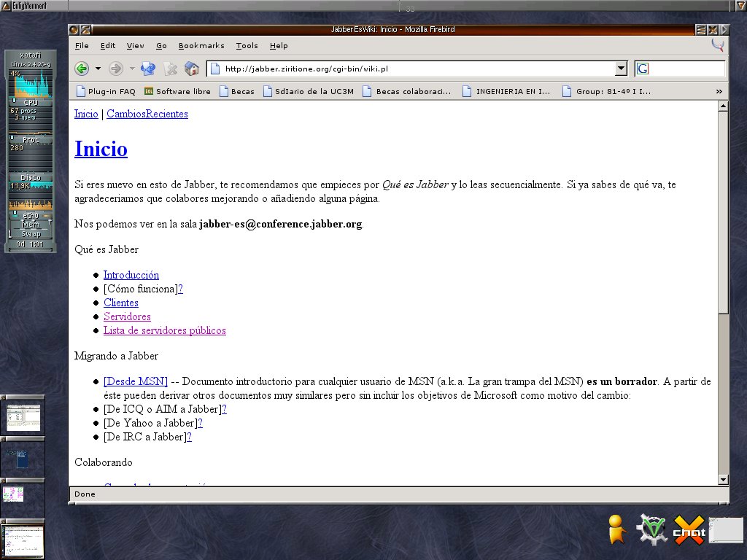Switch to the top desktop pager thumbnail
The height and width of the screenshot is (560, 747).
23,417
